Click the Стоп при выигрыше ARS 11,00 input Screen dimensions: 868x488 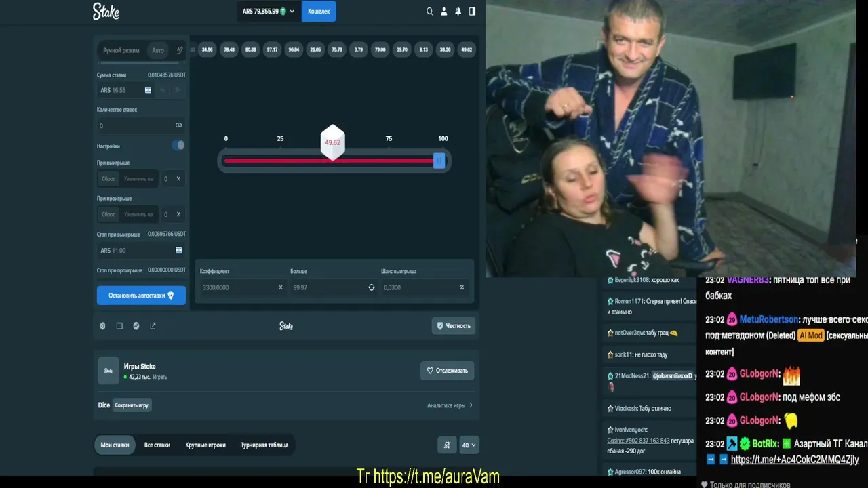[141, 251]
